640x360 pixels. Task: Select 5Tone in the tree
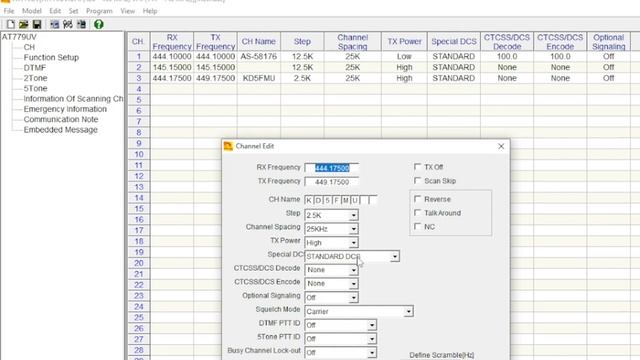[x=36, y=88]
